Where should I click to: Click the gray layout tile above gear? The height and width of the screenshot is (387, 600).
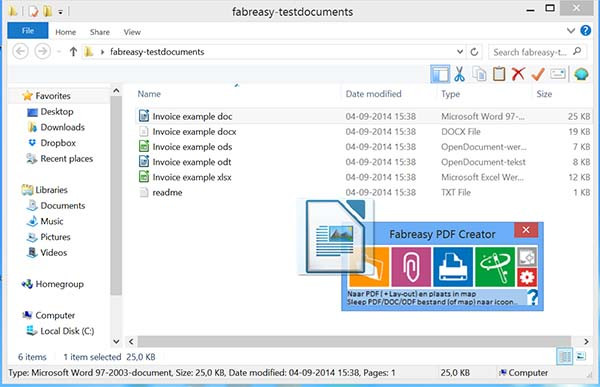(527, 257)
